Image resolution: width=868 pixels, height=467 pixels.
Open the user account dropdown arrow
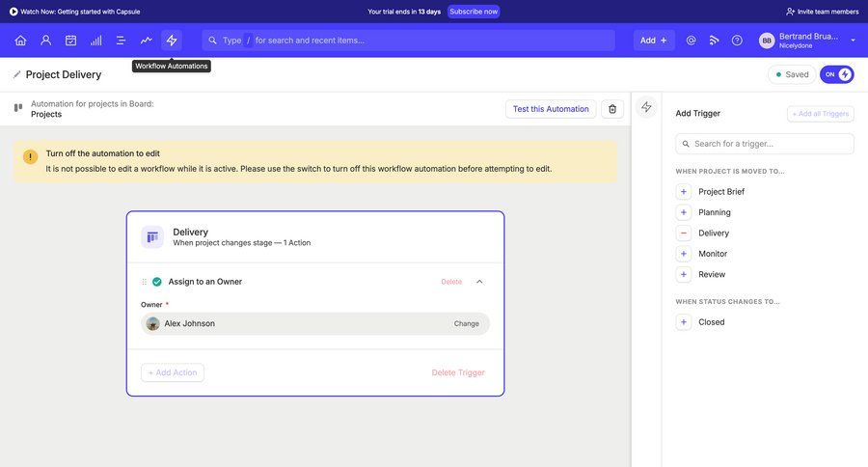[x=853, y=41]
